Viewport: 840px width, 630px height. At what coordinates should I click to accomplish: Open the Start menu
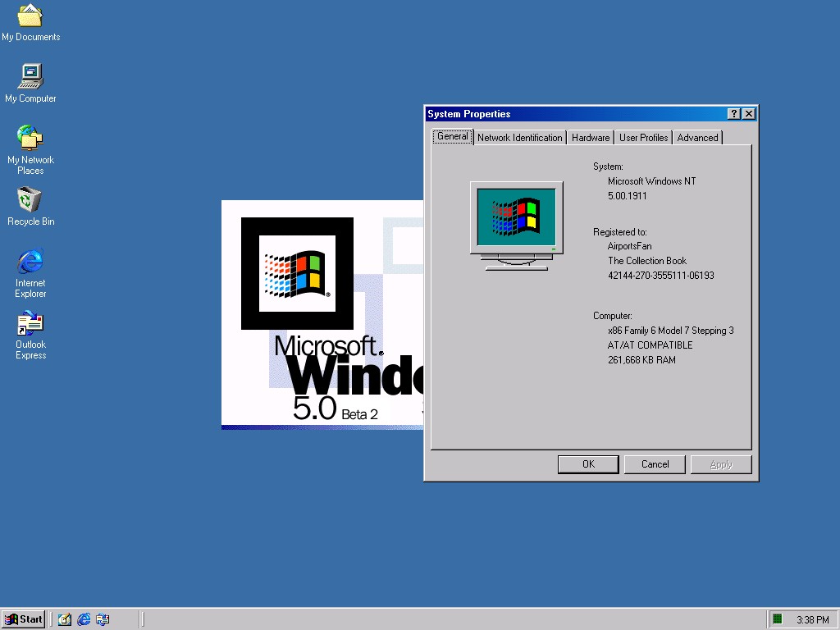[x=24, y=619]
